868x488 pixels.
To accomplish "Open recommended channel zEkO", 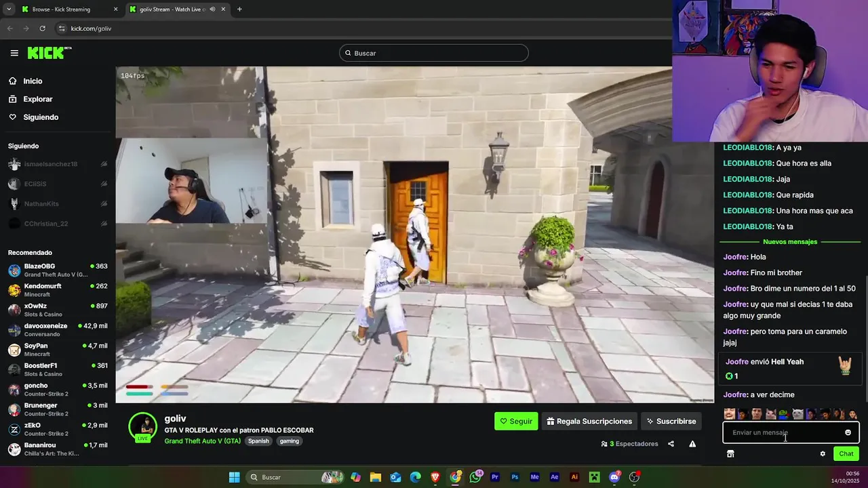I will (58, 429).
